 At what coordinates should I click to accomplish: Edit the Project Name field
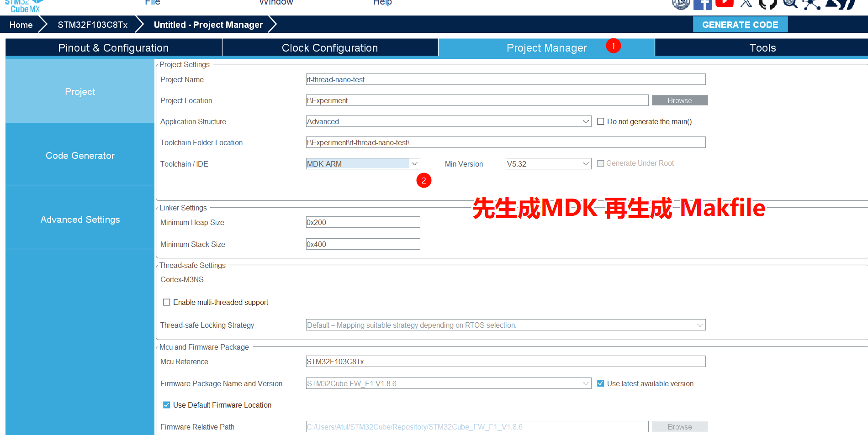point(506,79)
